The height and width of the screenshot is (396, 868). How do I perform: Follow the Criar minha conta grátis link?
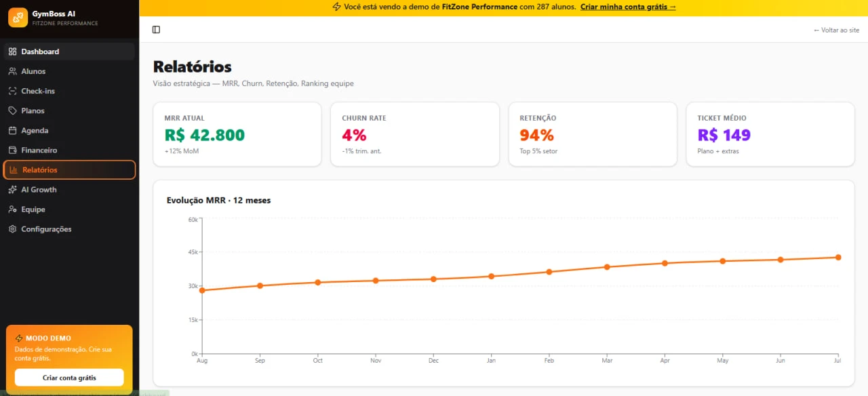tap(628, 7)
